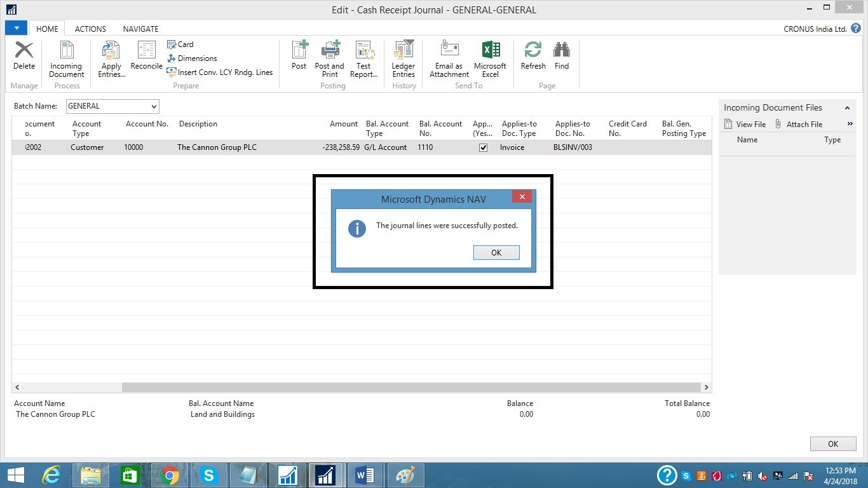Click OK in the Microsoft Dynamics NAV dialog

click(x=496, y=252)
